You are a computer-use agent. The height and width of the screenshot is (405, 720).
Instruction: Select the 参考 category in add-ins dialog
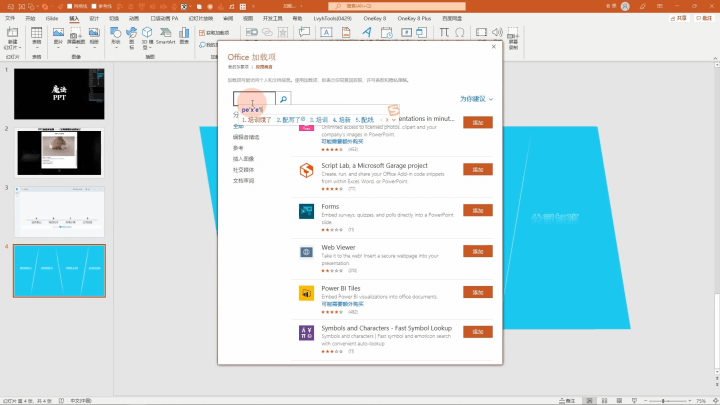(x=238, y=148)
